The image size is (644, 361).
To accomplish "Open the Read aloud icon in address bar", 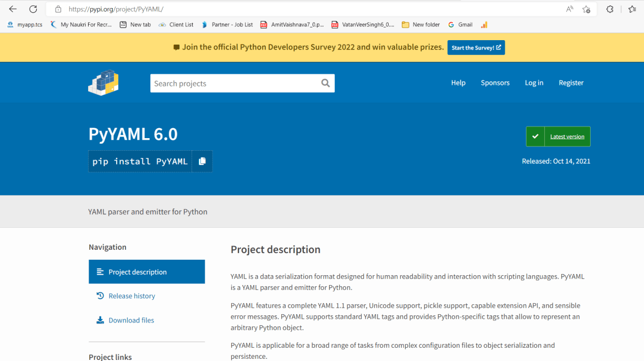I will (x=569, y=9).
